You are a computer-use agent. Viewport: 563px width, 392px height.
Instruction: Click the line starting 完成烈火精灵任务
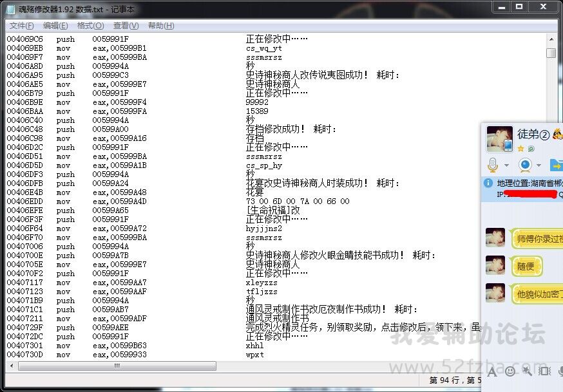363,328
